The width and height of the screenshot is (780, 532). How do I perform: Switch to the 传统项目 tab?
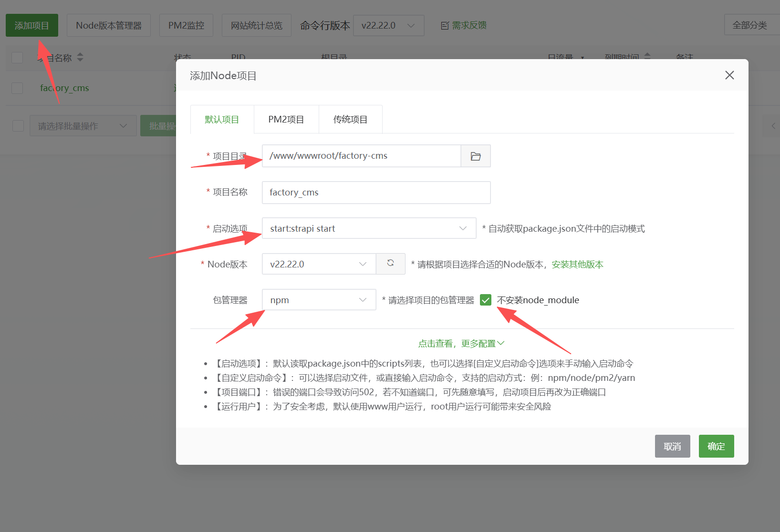350,120
